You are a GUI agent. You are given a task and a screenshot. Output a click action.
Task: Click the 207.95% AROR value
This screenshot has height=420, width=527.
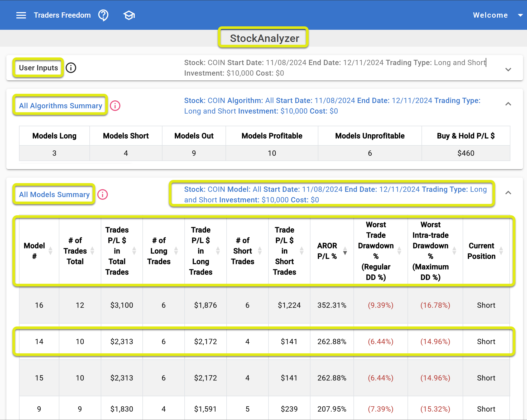332,409
